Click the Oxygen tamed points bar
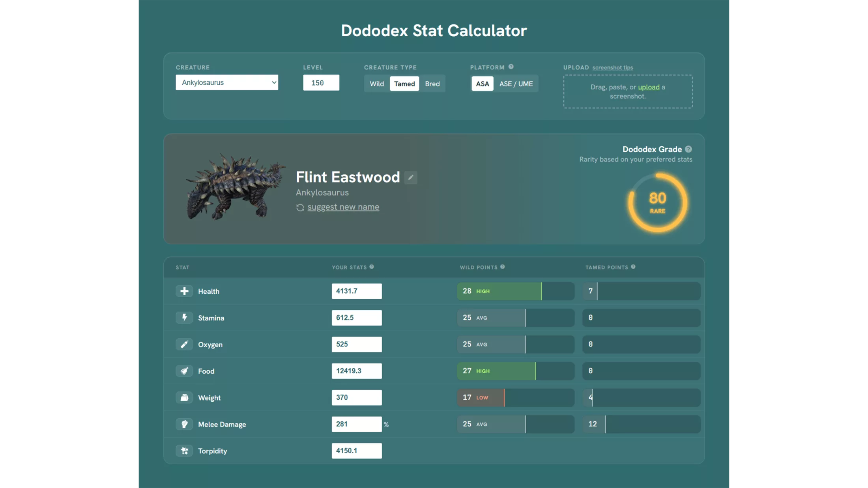Image resolution: width=868 pixels, height=488 pixels. pyautogui.click(x=642, y=344)
